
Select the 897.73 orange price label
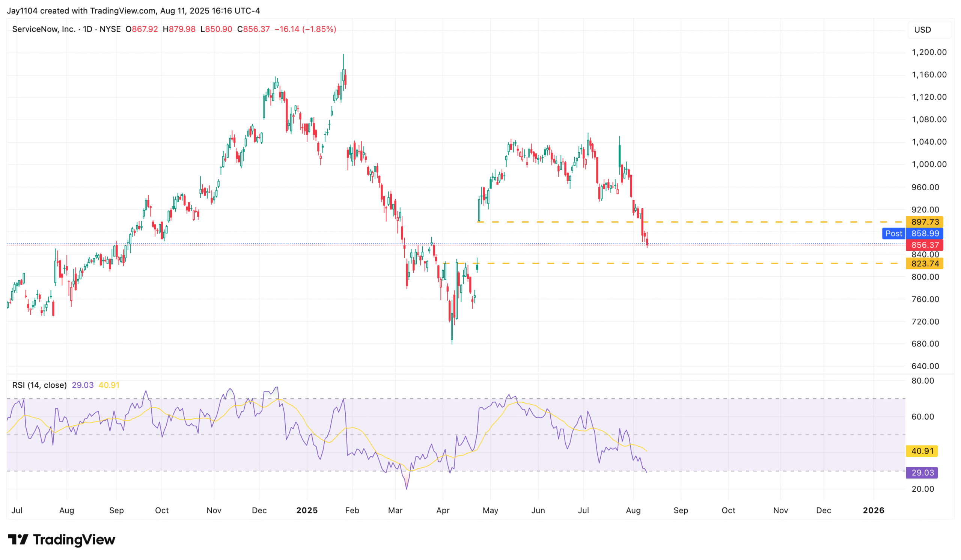pos(925,222)
